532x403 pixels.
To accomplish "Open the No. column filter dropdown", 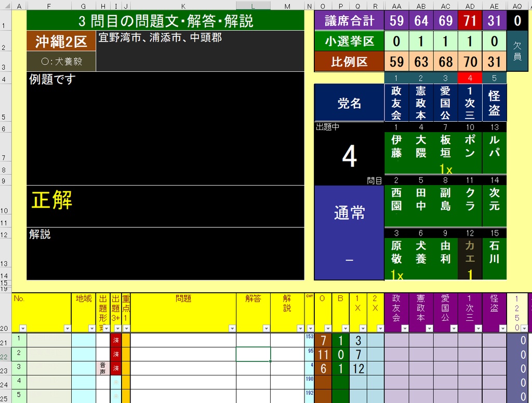I will pos(23,328).
